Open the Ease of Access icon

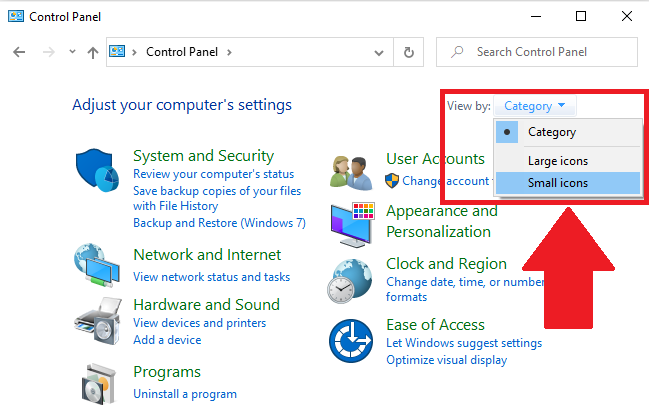[353, 340]
